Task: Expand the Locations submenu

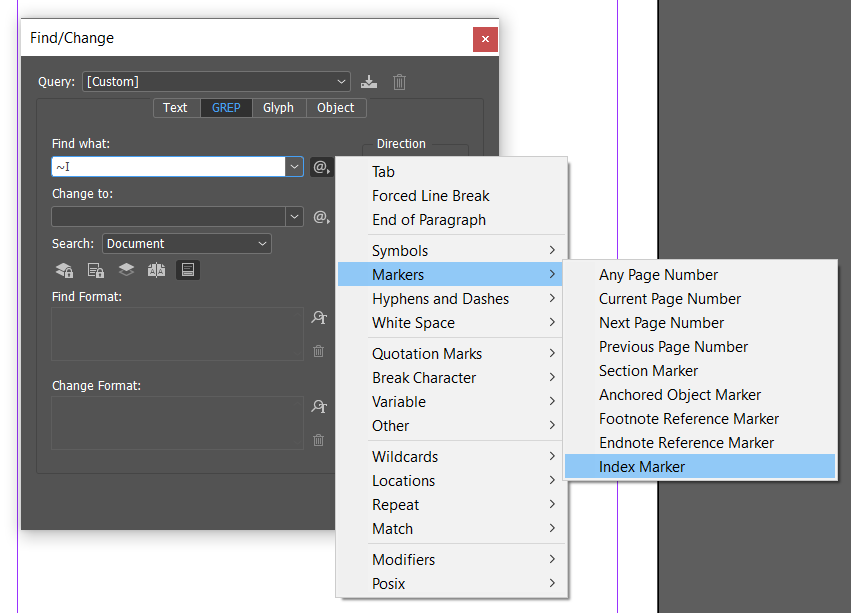Action: [x=452, y=480]
